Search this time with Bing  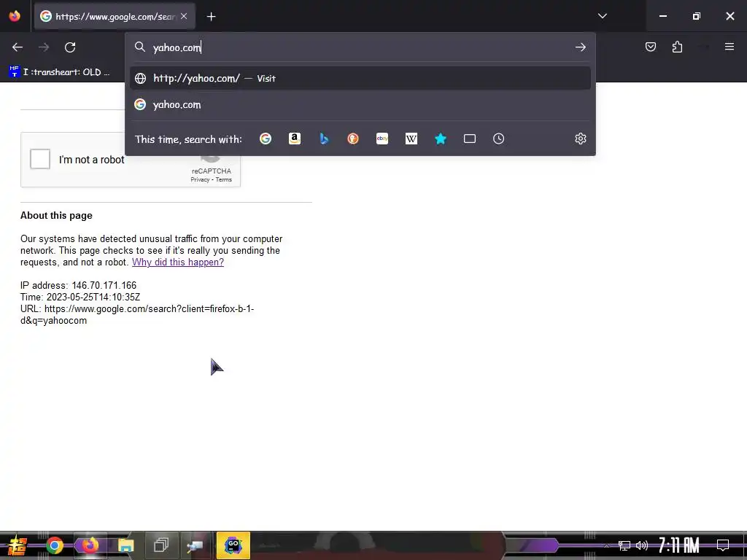pyautogui.click(x=324, y=139)
